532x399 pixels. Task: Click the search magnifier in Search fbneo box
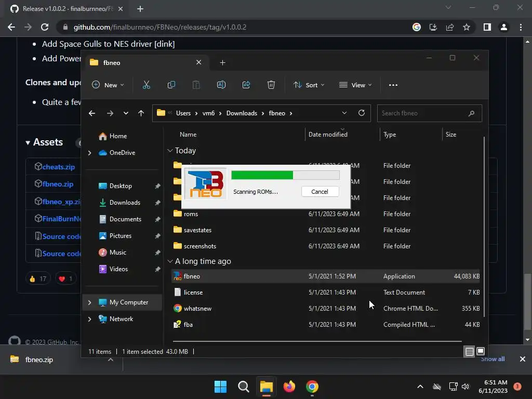point(471,113)
